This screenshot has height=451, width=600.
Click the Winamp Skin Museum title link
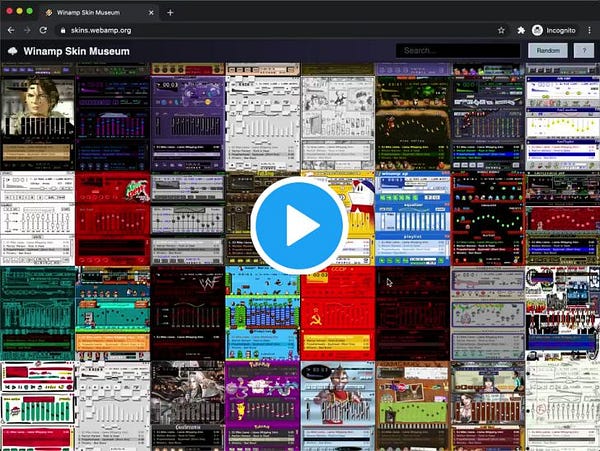(77, 51)
